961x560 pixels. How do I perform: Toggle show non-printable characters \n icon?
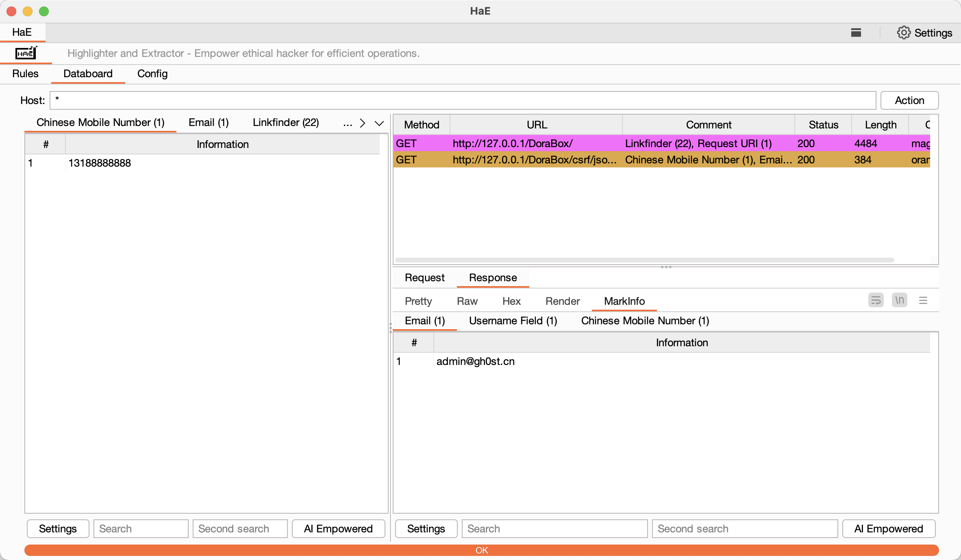pos(899,300)
